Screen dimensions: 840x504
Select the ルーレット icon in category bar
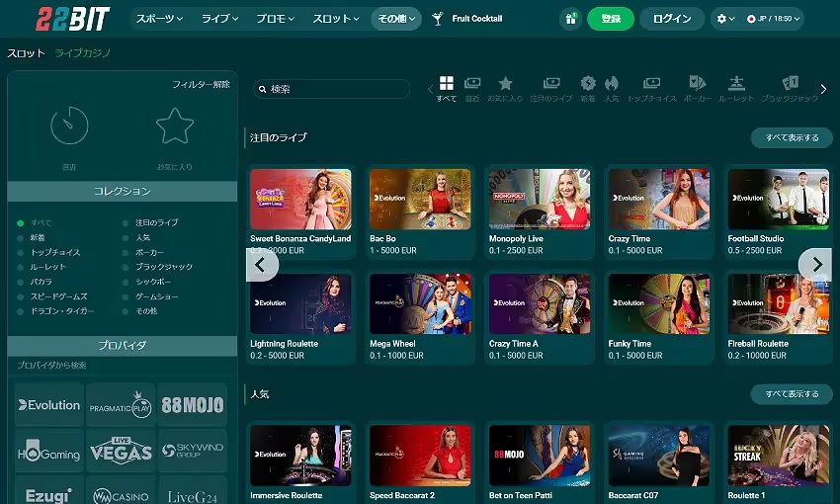point(736,84)
